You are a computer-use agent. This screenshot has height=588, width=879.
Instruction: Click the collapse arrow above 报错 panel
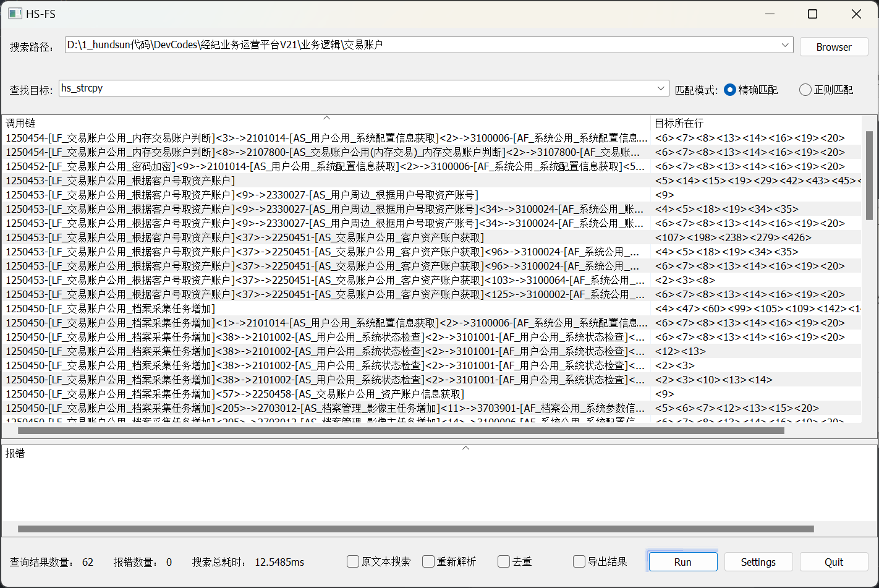(465, 448)
